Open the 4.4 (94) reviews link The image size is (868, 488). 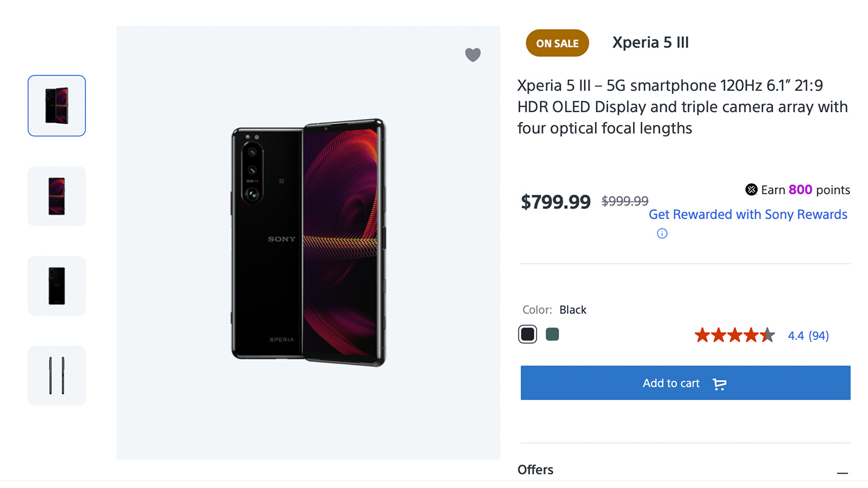click(x=808, y=335)
